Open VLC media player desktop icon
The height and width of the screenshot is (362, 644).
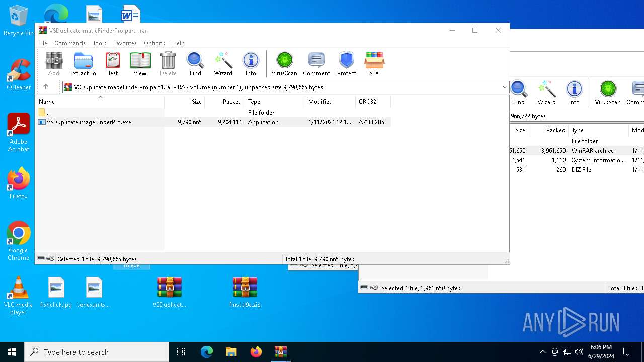tap(18, 296)
